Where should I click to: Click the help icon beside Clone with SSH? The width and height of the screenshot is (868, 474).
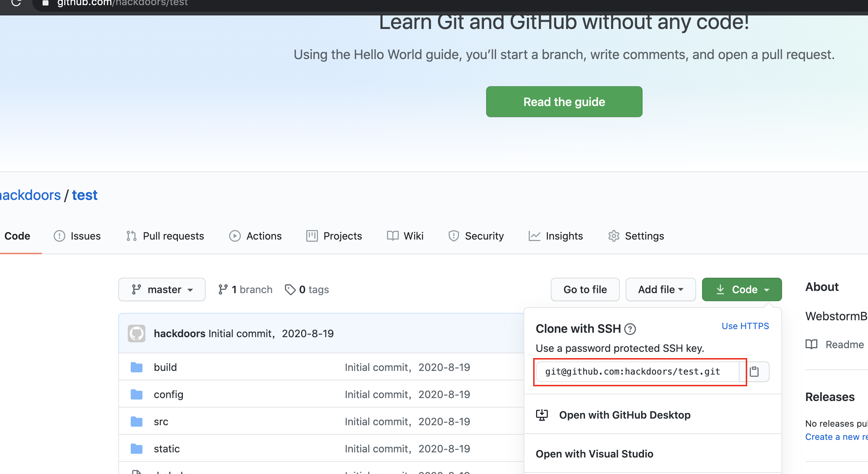(630, 329)
